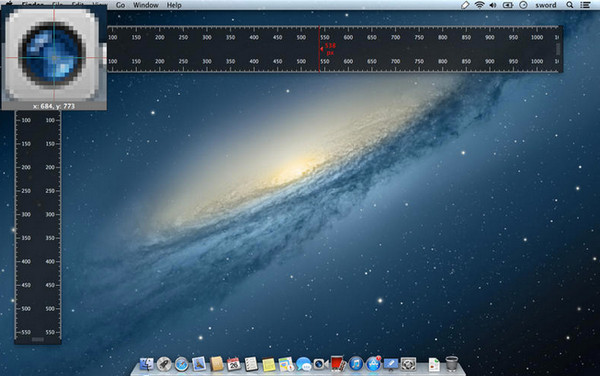The width and height of the screenshot is (600, 376).
Task: Open Reminders checklist icon in Dock
Action: point(251,364)
